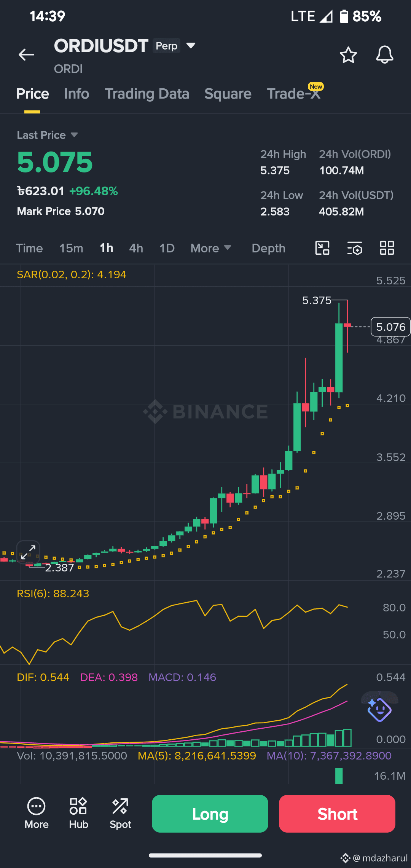Screen dimensions: 411x868
Task: Tap the MA(10) volume label
Action: pyautogui.click(x=329, y=756)
